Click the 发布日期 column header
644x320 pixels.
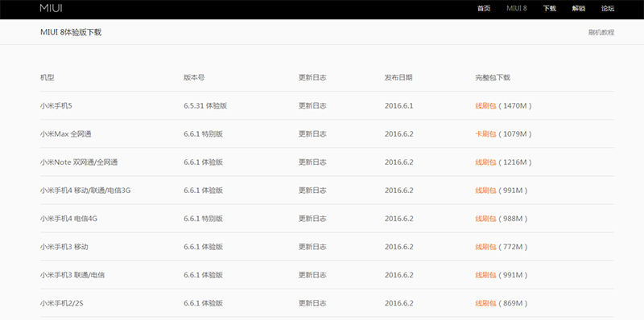(398, 77)
